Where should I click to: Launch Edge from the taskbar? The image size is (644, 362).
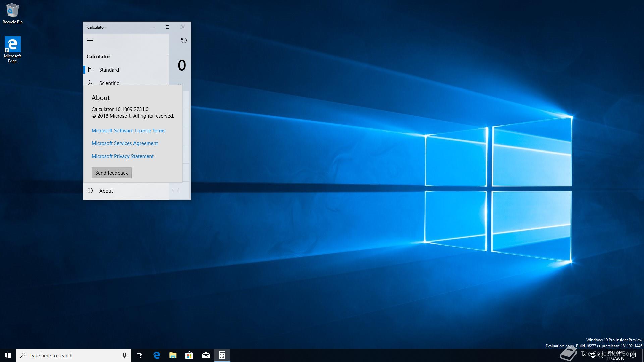157,355
